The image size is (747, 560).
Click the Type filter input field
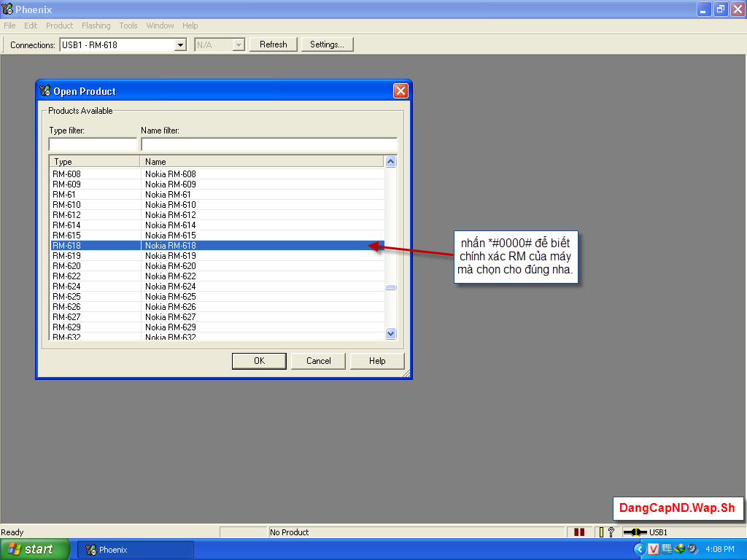coord(93,144)
